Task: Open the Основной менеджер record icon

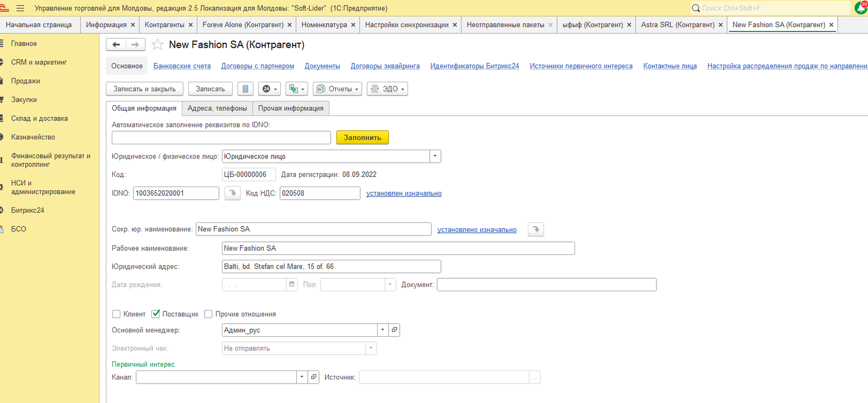Action: [x=394, y=330]
